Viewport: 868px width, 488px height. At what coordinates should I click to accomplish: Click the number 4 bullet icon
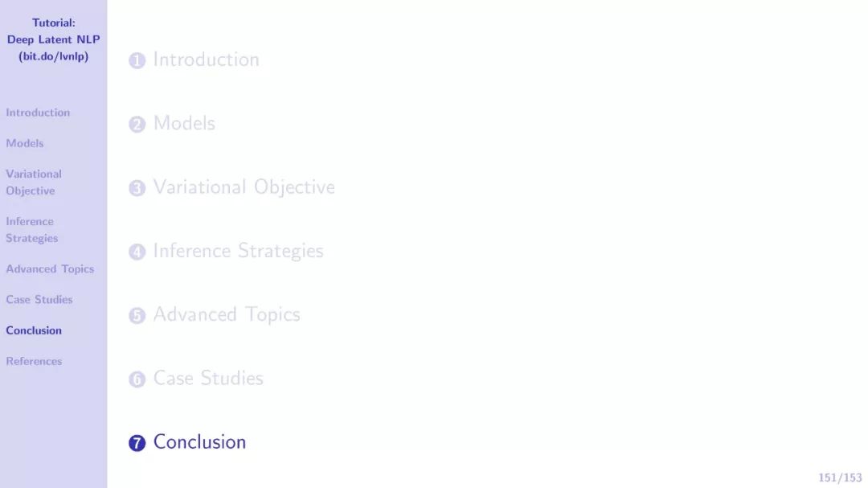click(137, 252)
